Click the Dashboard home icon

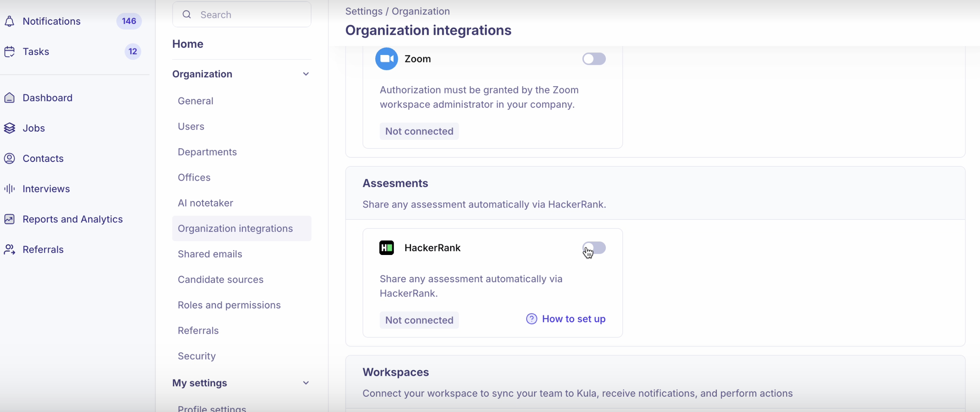pyautogui.click(x=9, y=98)
